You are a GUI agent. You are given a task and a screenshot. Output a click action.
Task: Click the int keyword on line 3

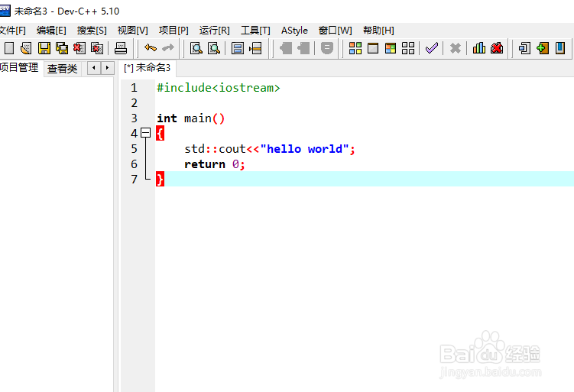tap(167, 118)
